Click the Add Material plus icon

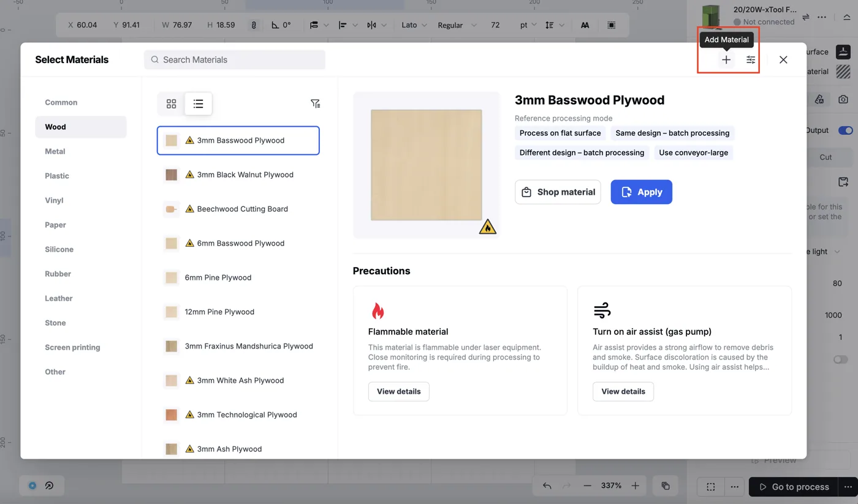coord(726,59)
